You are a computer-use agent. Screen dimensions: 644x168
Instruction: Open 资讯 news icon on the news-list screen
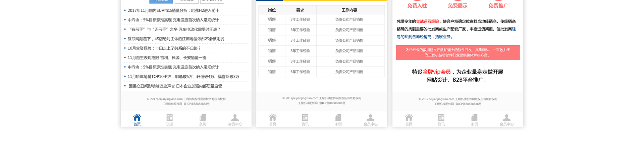pos(170,117)
